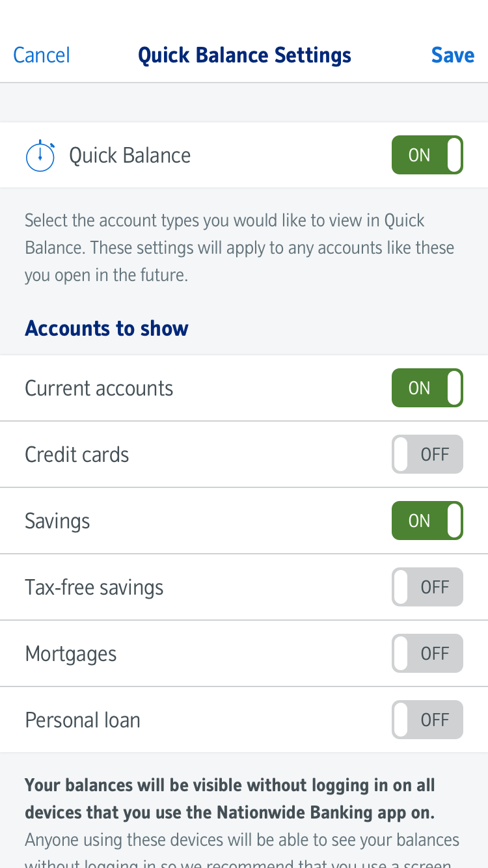Click the Personal loan label
The height and width of the screenshot is (868, 488).
pyautogui.click(x=83, y=720)
